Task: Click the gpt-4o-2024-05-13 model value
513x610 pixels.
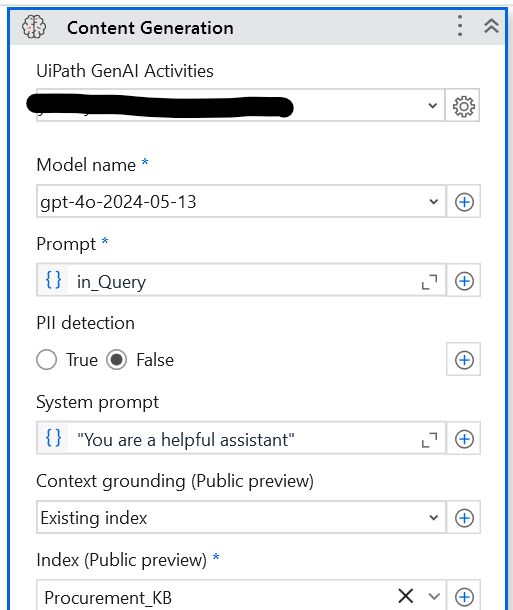Action: (118, 202)
